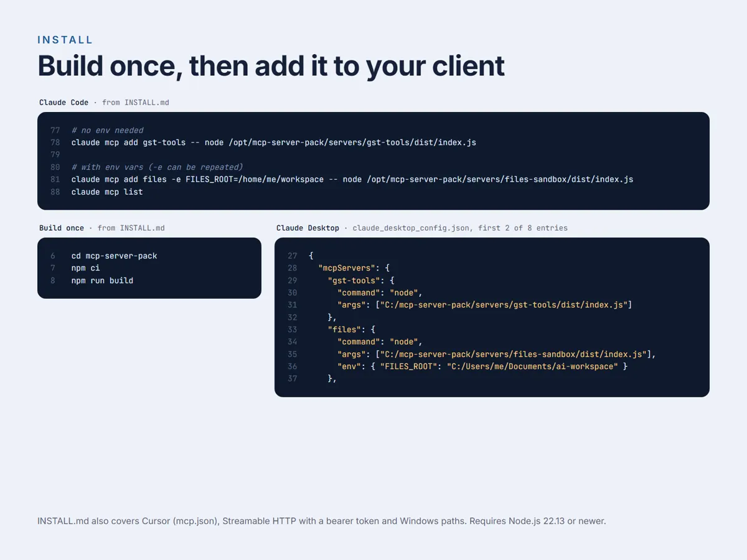Select the heading "Build once, then add it to your client"

click(x=271, y=66)
